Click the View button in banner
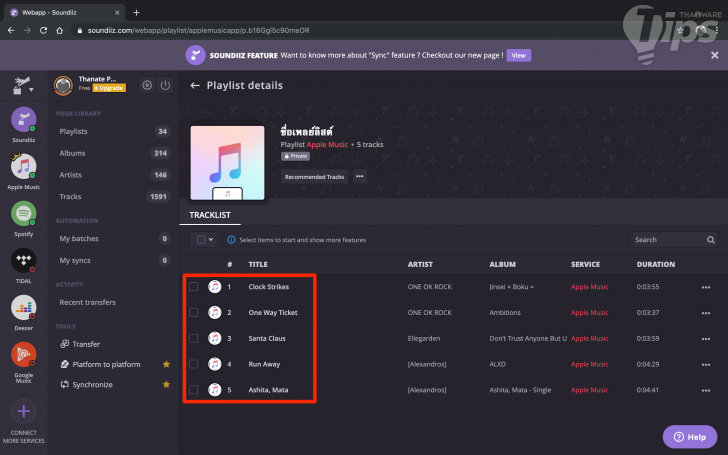 click(x=519, y=55)
